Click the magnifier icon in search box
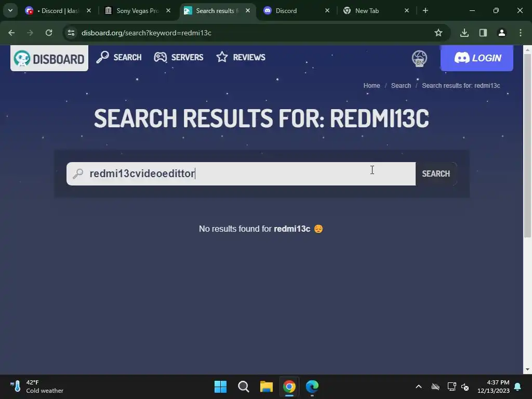Screen dimensions: 532x399 pos(78,174)
